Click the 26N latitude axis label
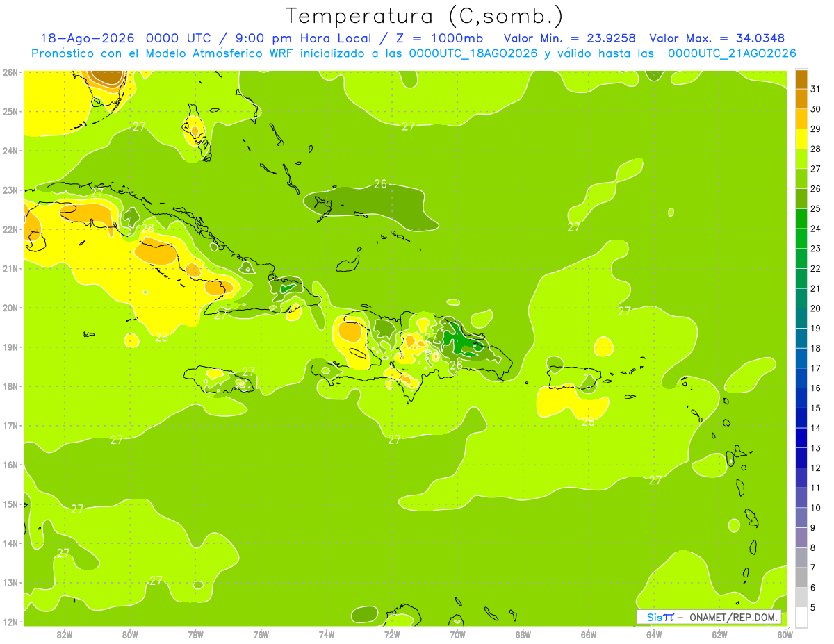The image size is (834, 644). 10,72
